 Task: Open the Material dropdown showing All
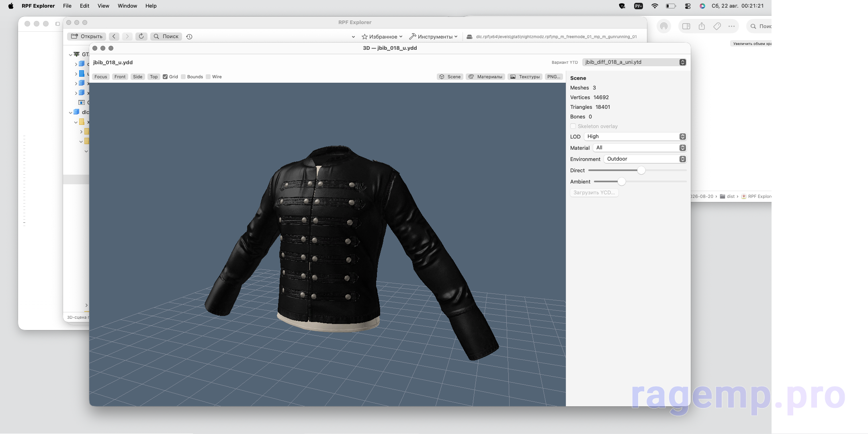640,148
